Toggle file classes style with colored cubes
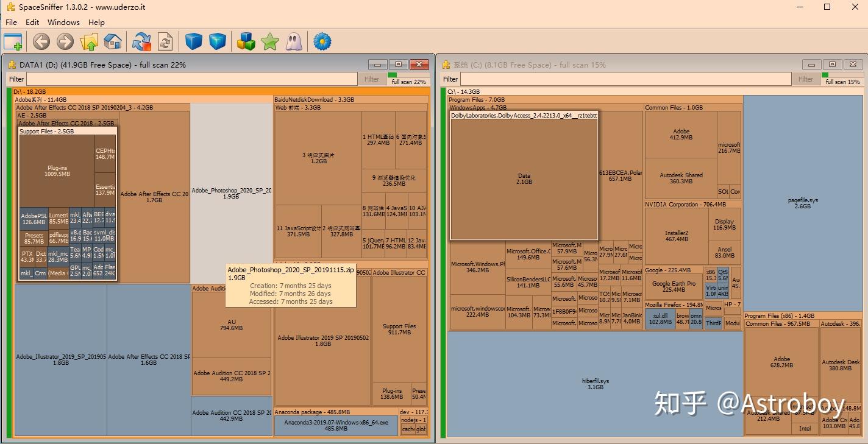Image resolution: width=868 pixels, height=444 pixels. (x=246, y=41)
